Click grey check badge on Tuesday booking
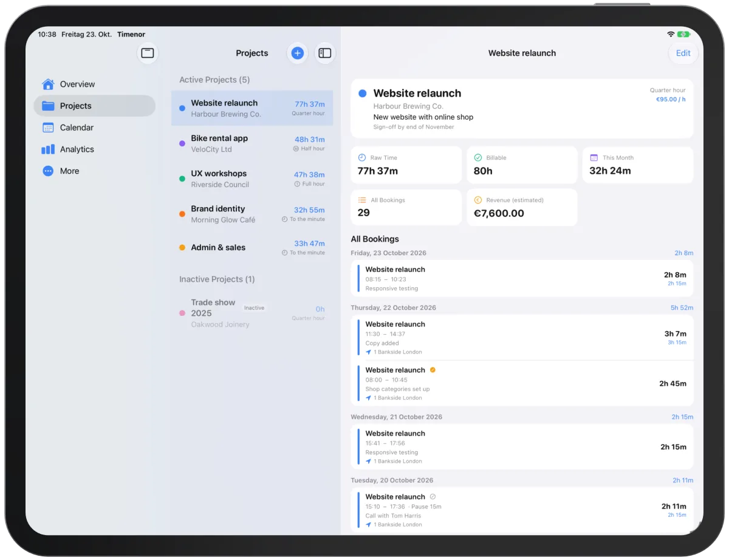Image resolution: width=729 pixels, height=560 pixels. click(x=433, y=496)
